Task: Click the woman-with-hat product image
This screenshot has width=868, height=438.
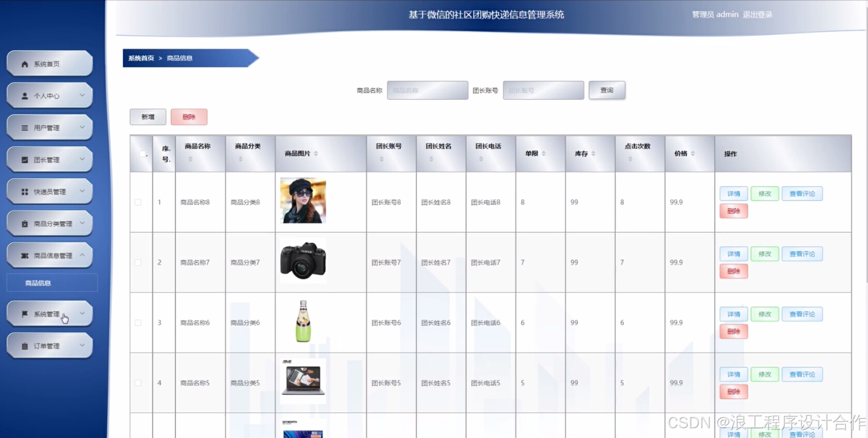Action: 303,201
